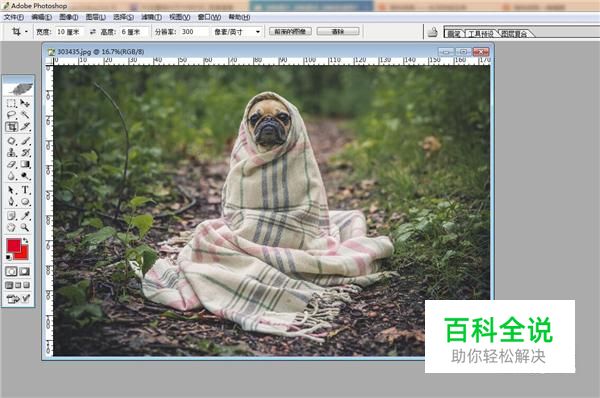The width and height of the screenshot is (600, 398).
Task: Open the foreground color swatch picker
Action: (13, 245)
